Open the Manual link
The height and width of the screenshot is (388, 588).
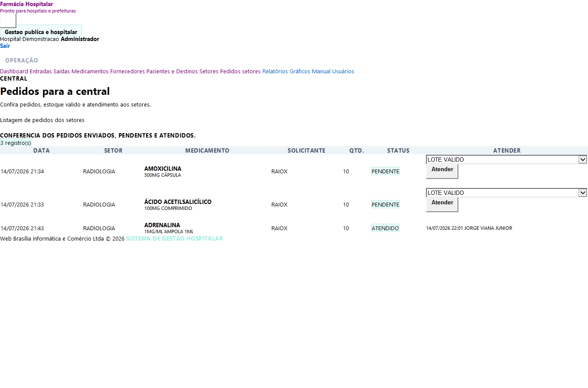click(321, 72)
